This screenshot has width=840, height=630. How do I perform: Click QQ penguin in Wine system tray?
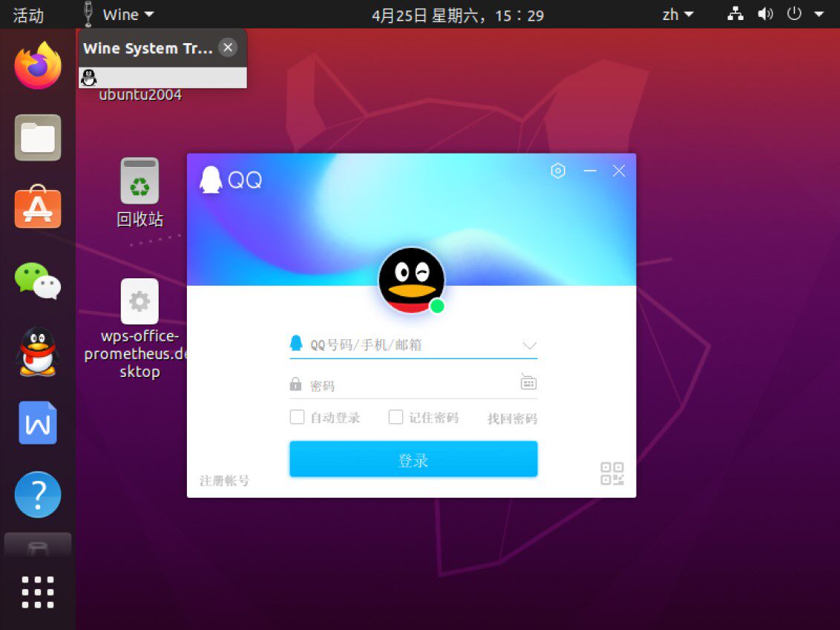(x=88, y=78)
